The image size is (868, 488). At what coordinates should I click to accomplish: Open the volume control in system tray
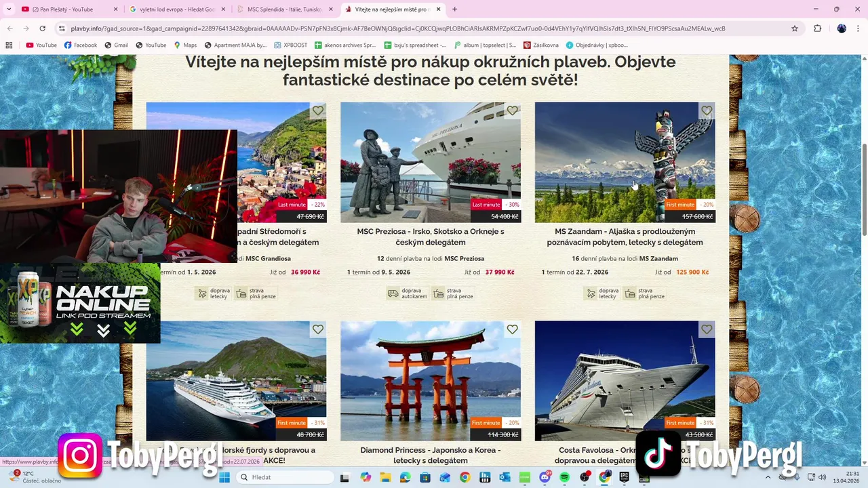click(x=823, y=477)
